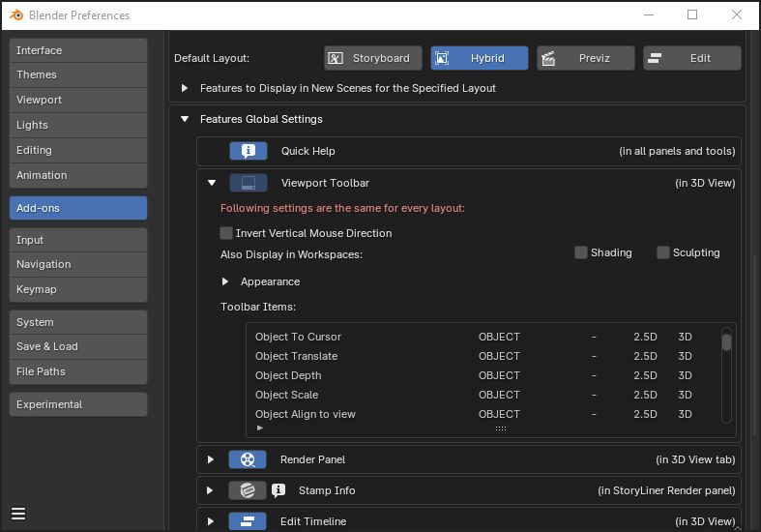Check the Sculpting workspace checkbox

click(x=663, y=252)
